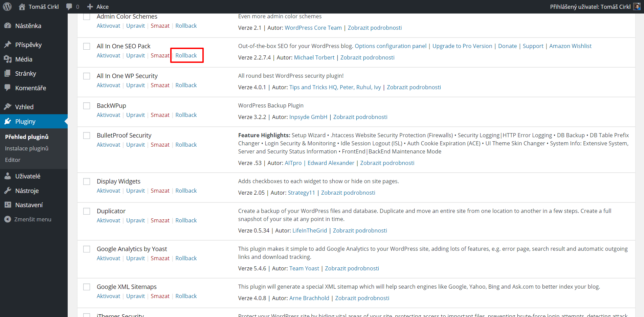Show details for Google XML Sitemaps
Image resolution: width=644 pixels, height=317 pixels.
(x=362, y=298)
